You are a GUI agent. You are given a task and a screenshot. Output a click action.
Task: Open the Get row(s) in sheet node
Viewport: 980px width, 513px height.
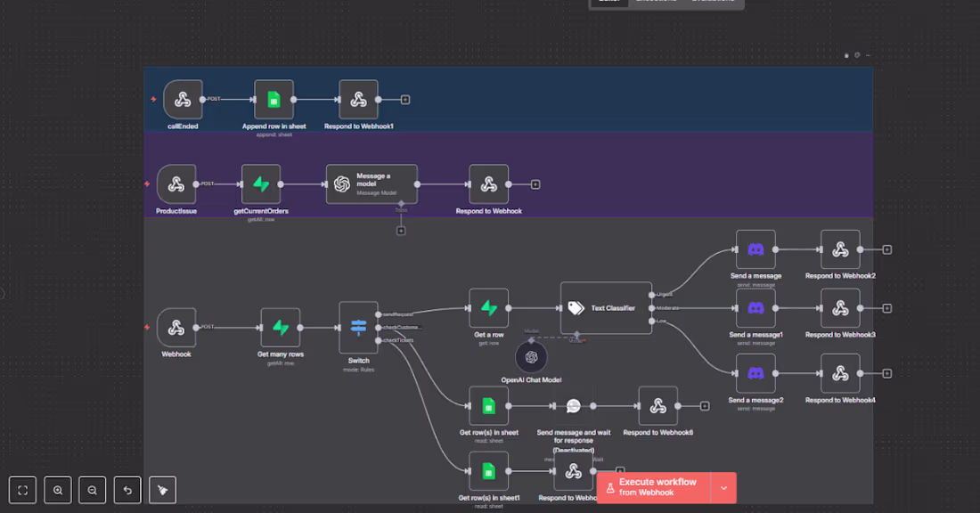pos(489,406)
